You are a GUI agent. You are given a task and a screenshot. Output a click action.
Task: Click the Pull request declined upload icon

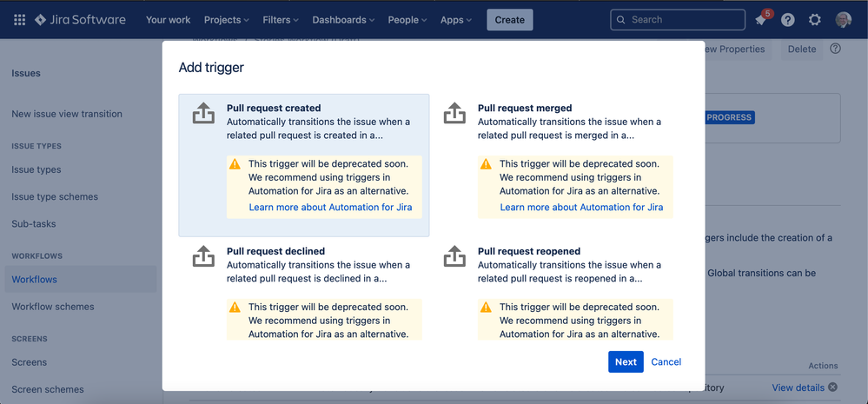203,256
